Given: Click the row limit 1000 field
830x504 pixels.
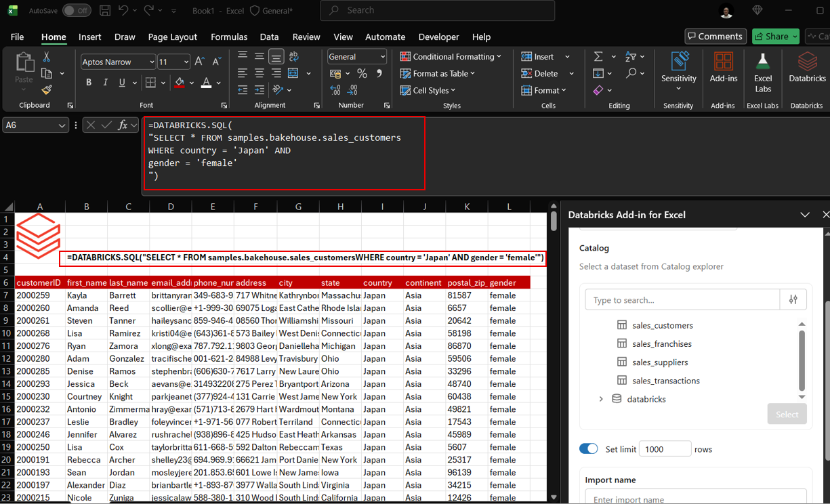Looking at the screenshot, I should pos(665,448).
